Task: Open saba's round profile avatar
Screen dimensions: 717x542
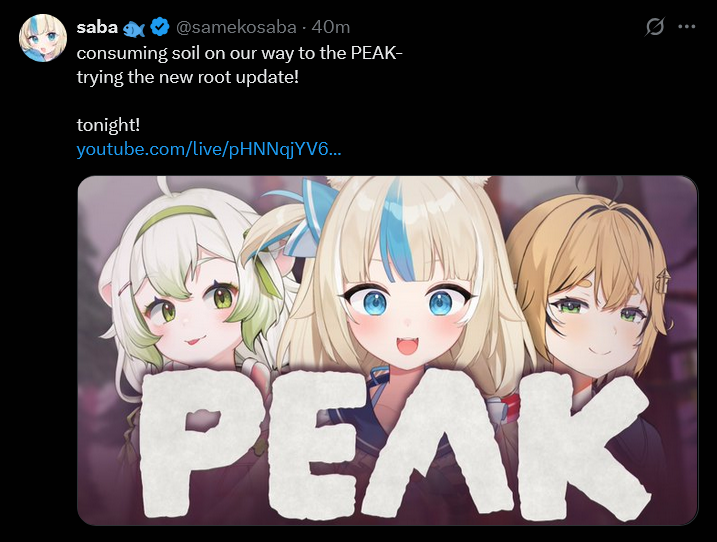Action: coord(43,38)
